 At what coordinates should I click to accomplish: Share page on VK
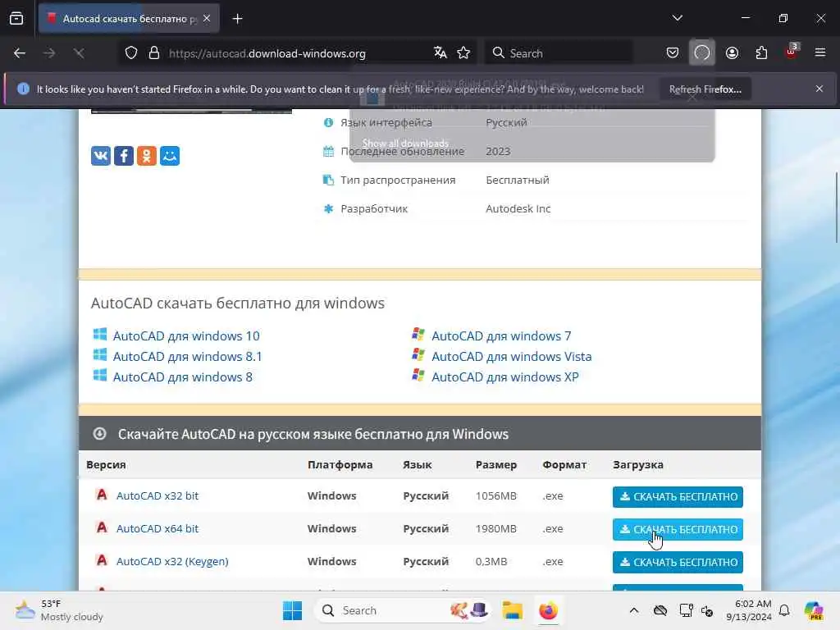point(101,156)
